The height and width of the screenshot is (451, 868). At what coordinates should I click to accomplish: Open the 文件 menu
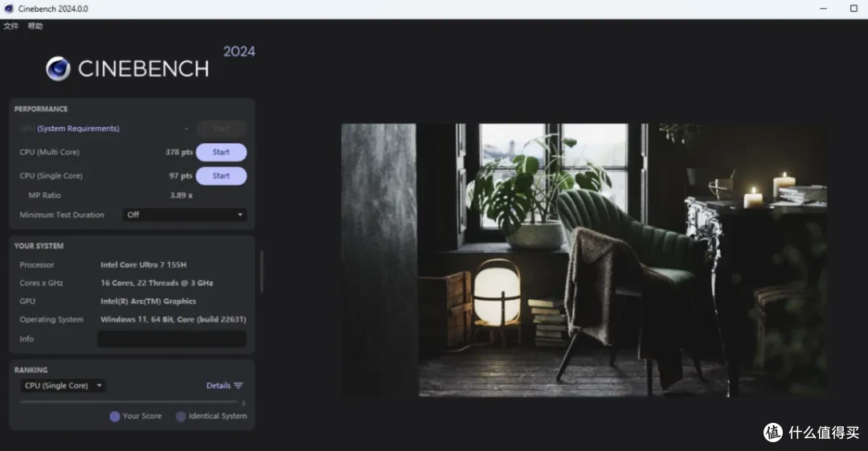(10, 26)
